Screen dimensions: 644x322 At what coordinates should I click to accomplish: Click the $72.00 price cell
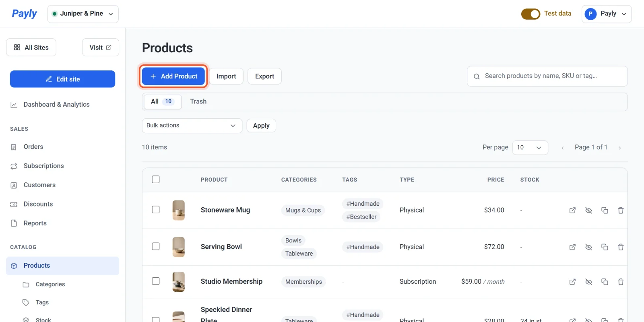pos(494,247)
